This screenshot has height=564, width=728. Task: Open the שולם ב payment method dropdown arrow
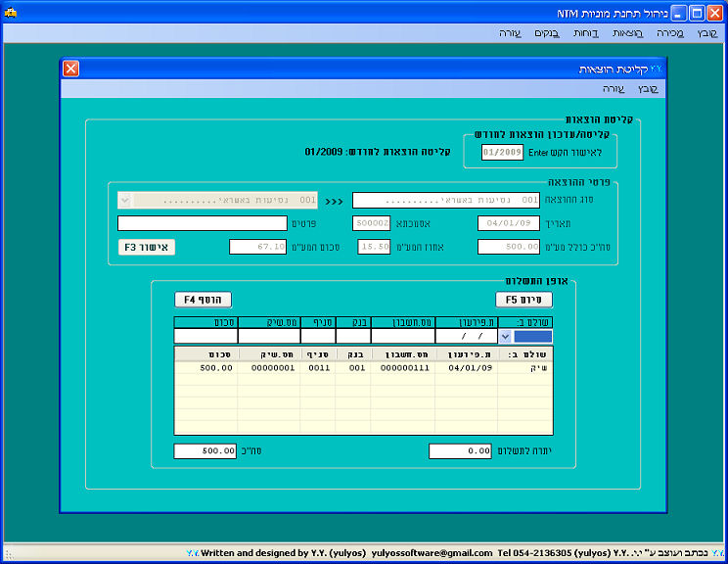505,336
